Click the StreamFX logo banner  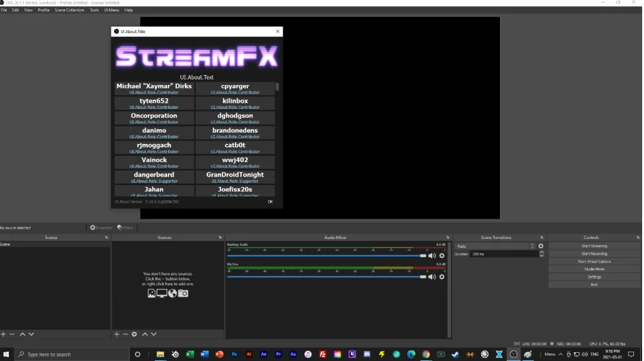tap(197, 56)
